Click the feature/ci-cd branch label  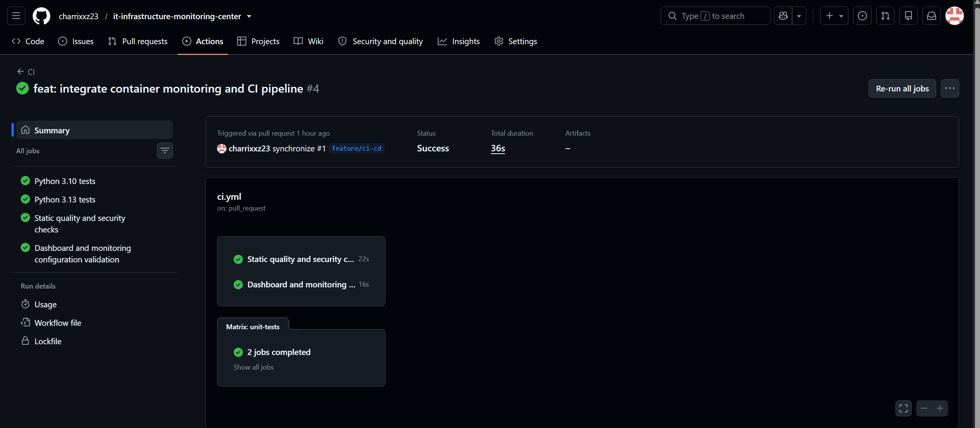tap(356, 148)
